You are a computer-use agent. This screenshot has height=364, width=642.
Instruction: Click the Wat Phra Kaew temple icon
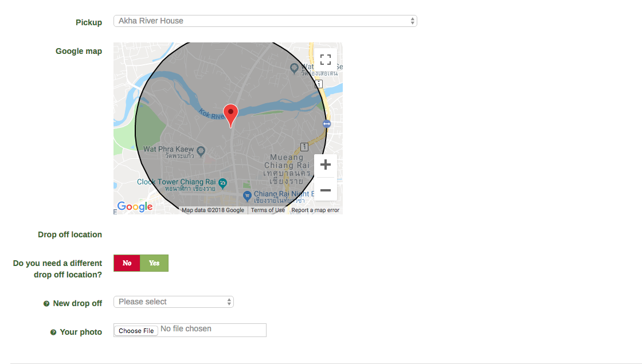[201, 151]
